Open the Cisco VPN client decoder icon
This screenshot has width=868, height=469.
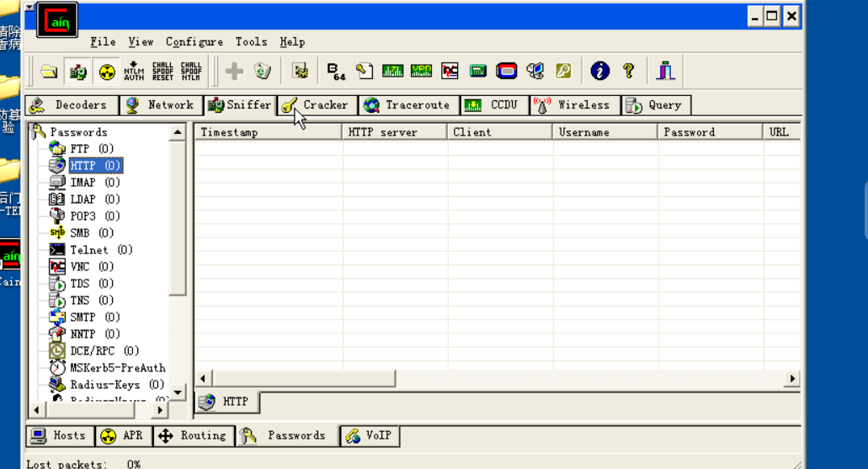pos(421,71)
